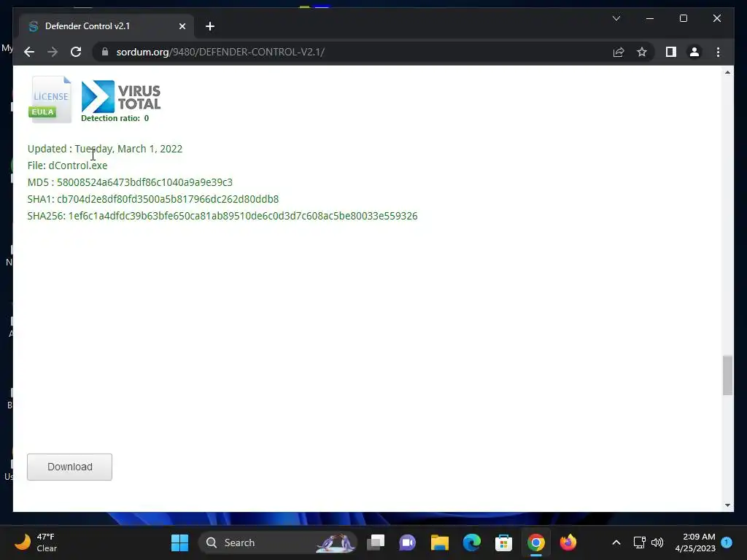Click the File: dControl.exe text
Image resolution: width=747 pixels, height=560 pixels.
pyautogui.click(x=68, y=166)
